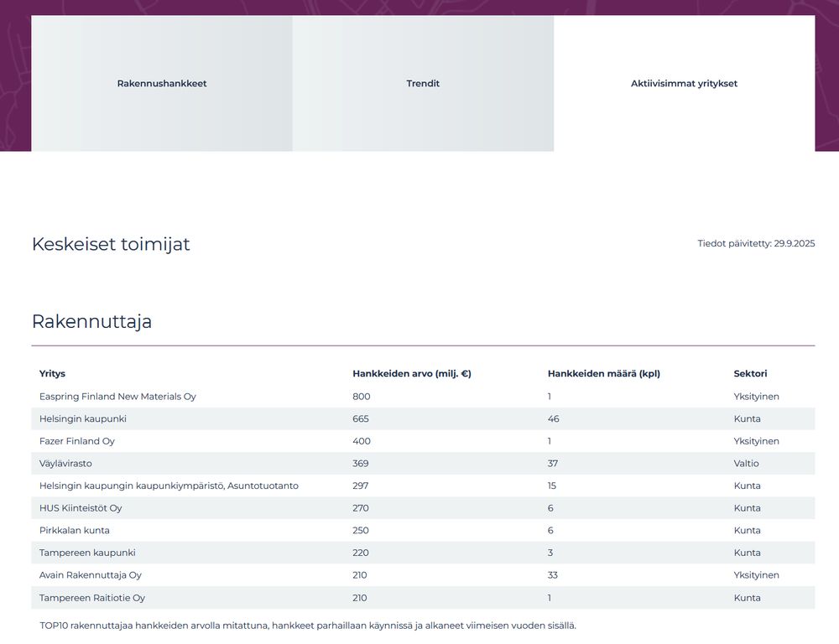This screenshot has width=839, height=644.
Task: Click project count 46 for Helsingin kaupunki
Action: point(553,418)
